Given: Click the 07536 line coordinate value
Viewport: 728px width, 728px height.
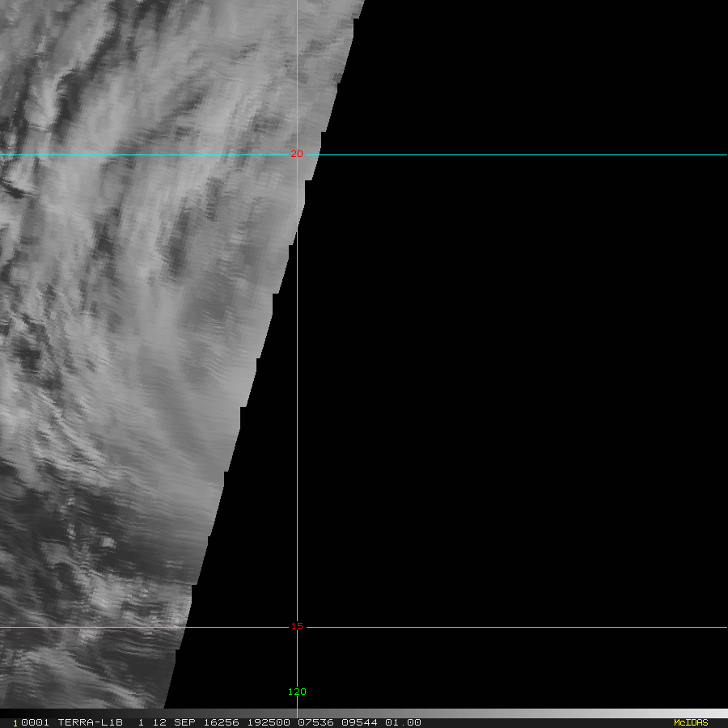Looking at the screenshot, I should tap(312, 722).
